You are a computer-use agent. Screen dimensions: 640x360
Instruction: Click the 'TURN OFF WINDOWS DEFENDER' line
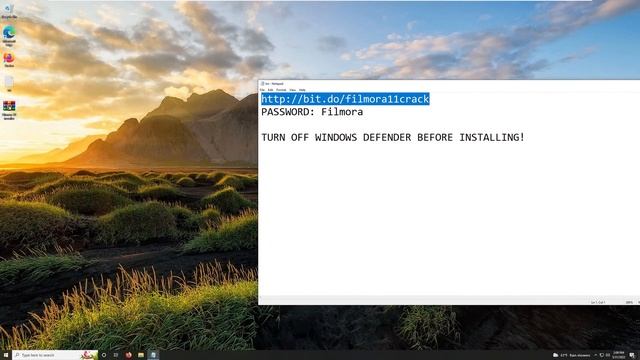point(393,138)
